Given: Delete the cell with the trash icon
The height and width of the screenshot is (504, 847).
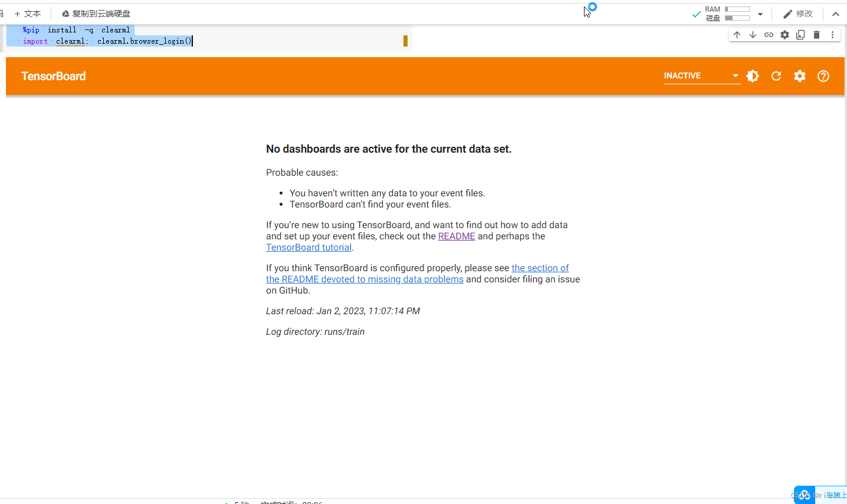Looking at the screenshot, I should [x=816, y=35].
